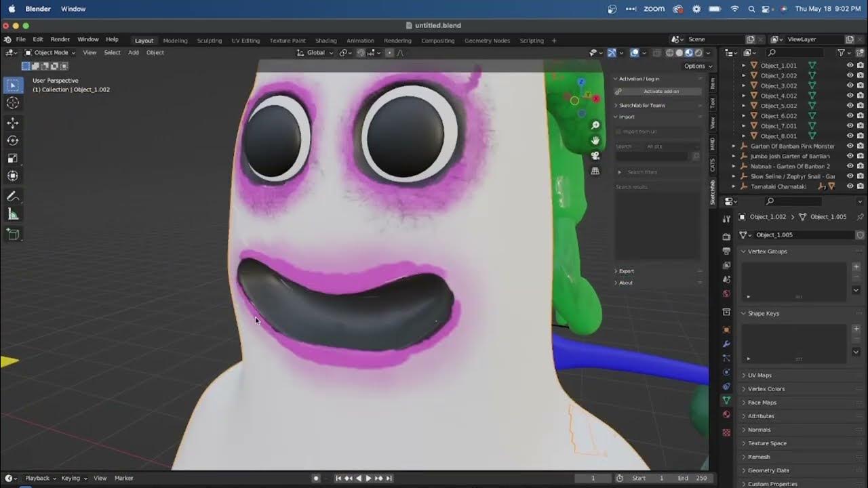Open the Output properties tab icon
Viewport: 868px width, 488px height.
(x=726, y=251)
